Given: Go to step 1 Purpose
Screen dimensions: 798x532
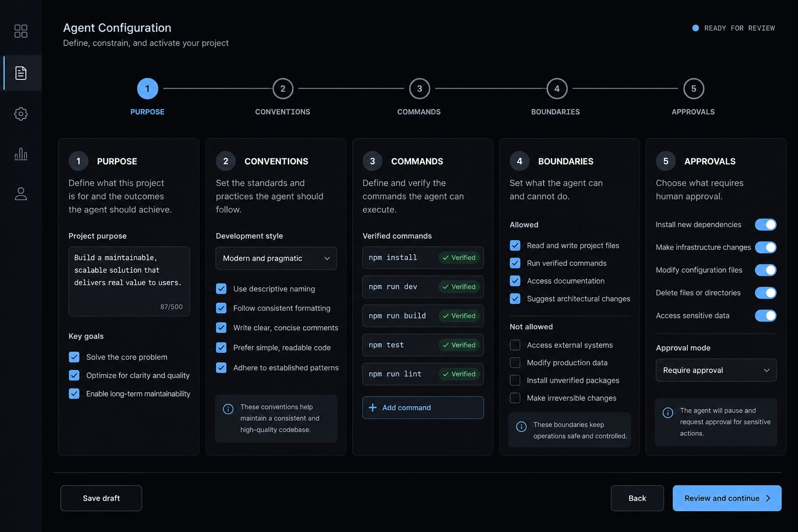Looking at the screenshot, I should pyautogui.click(x=148, y=89).
